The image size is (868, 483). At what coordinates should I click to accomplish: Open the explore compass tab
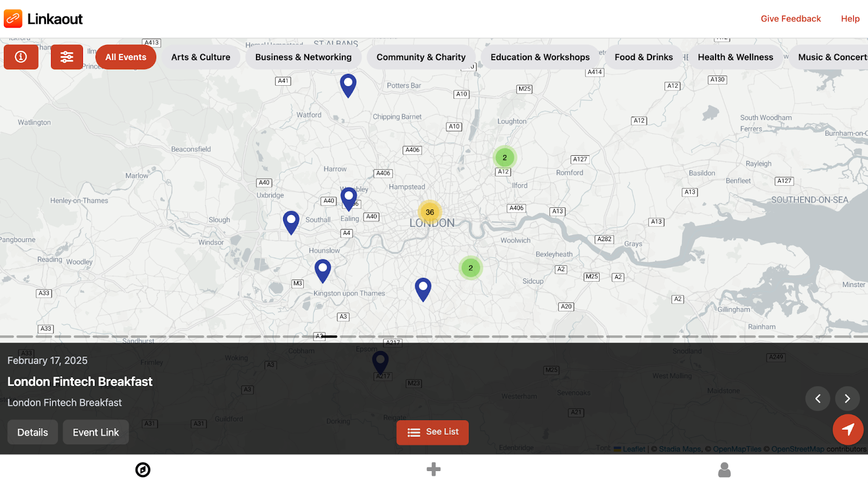click(143, 469)
